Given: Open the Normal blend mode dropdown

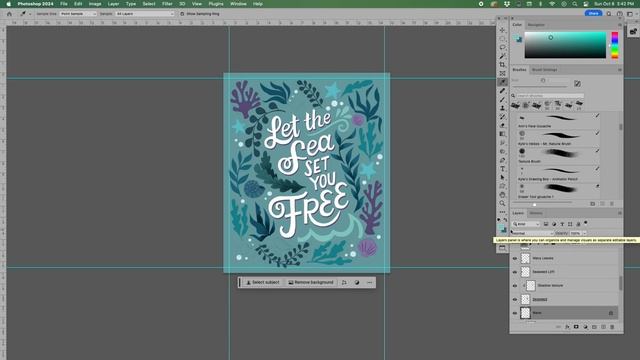Looking at the screenshot, I should (532, 233).
